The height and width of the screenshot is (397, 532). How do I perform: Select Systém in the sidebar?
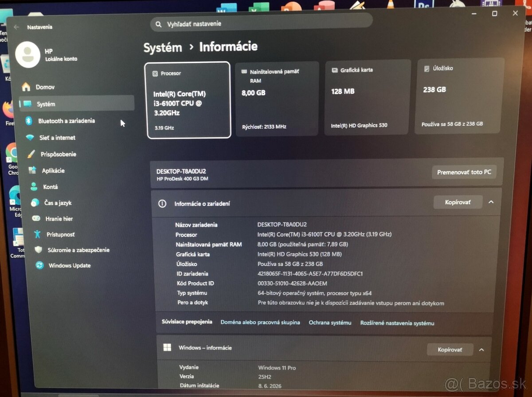coord(76,104)
